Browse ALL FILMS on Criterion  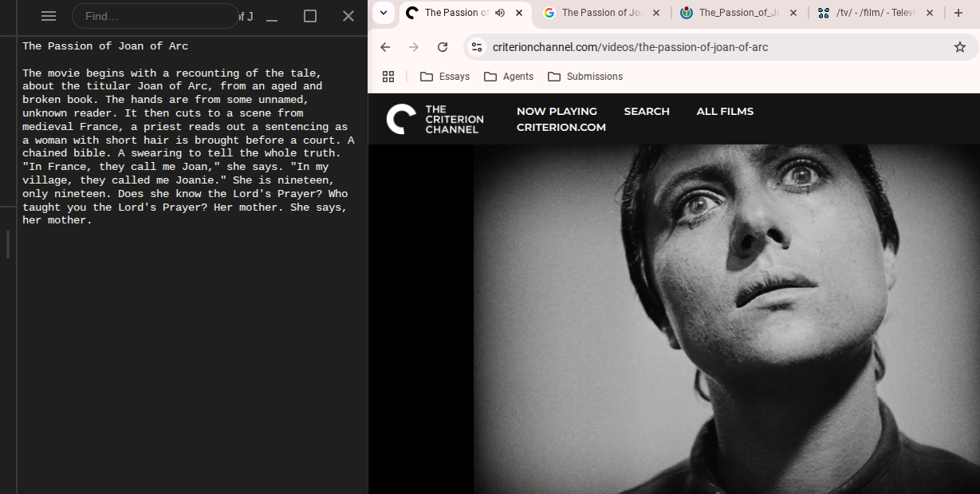(x=725, y=111)
